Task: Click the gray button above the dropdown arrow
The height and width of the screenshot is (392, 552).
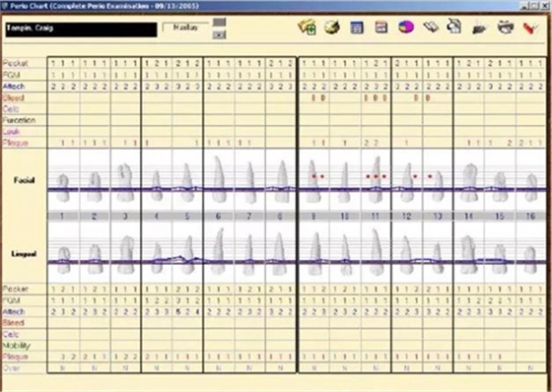Action: tap(219, 23)
